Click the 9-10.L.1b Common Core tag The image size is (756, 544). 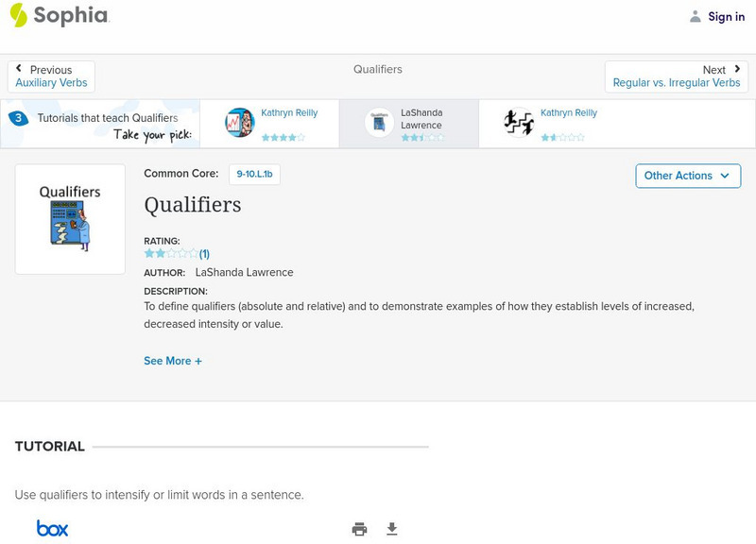click(255, 175)
